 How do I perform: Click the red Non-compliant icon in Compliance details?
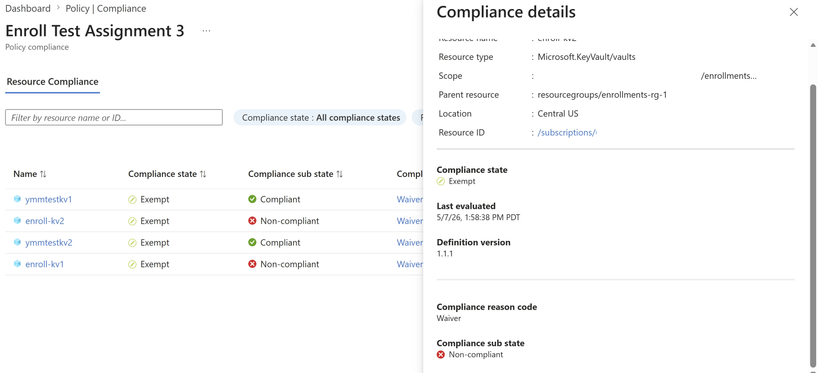point(441,355)
